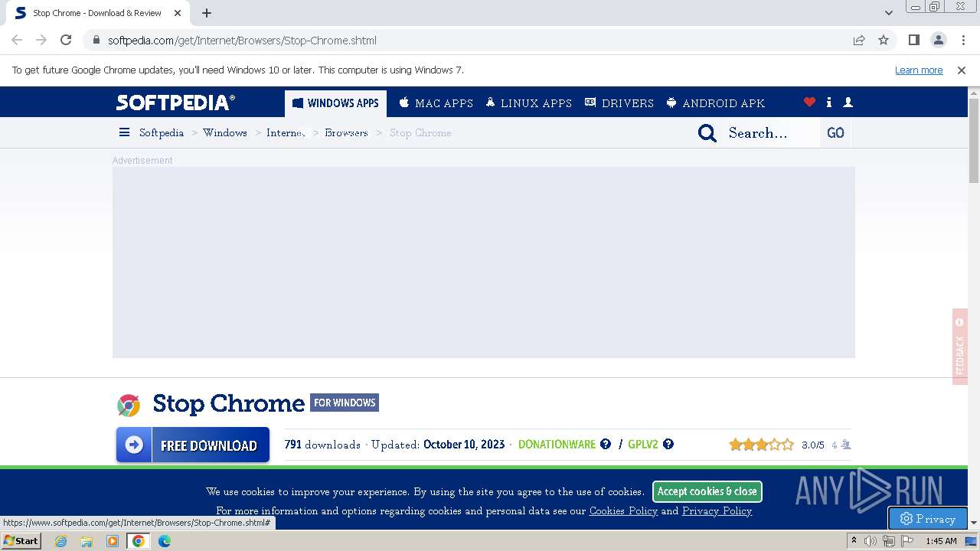Click help icon next to GPLV2
Screen dimensions: 980x551
pyautogui.click(x=668, y=444)
